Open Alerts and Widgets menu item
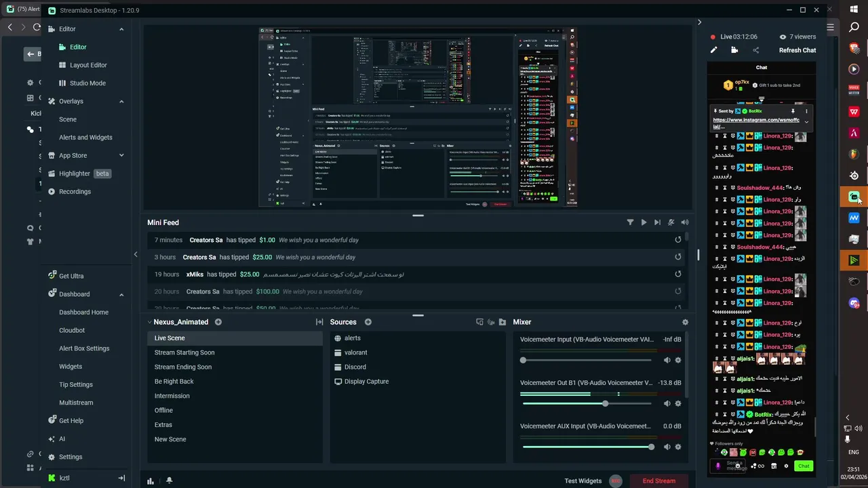This screenshot has width=868, height=488. point(85,137)
